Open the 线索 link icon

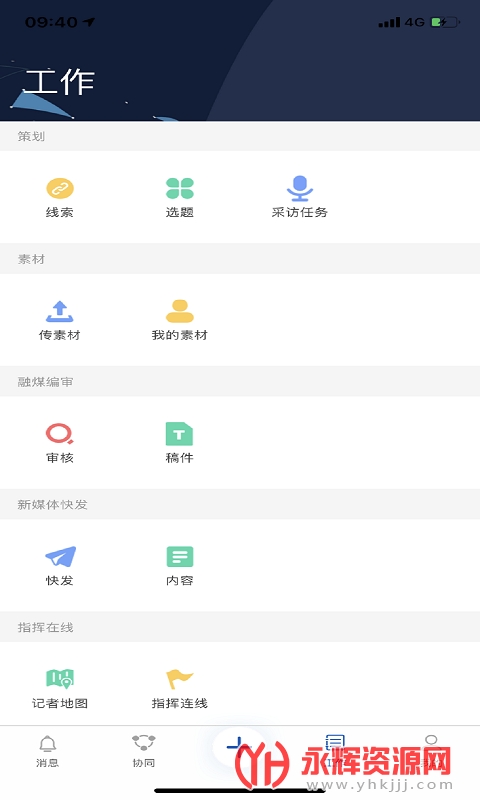[60, 188]
